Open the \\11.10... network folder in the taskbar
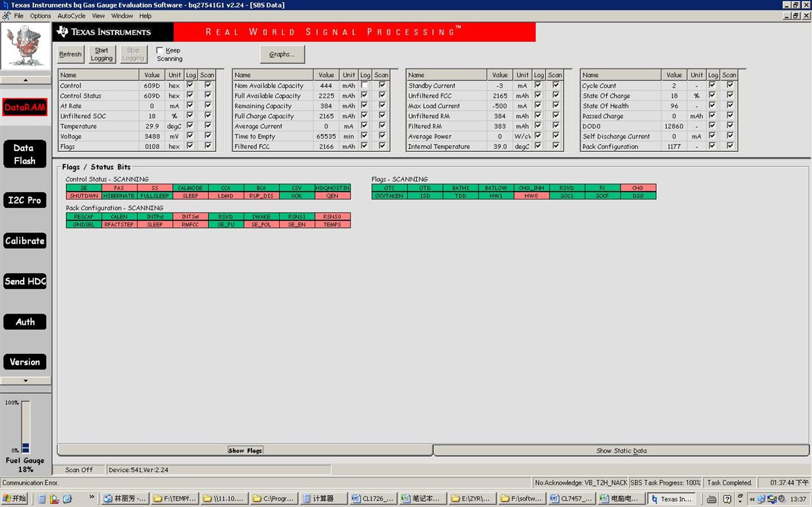Screen dimensions: 812x507 pos(223,499)
